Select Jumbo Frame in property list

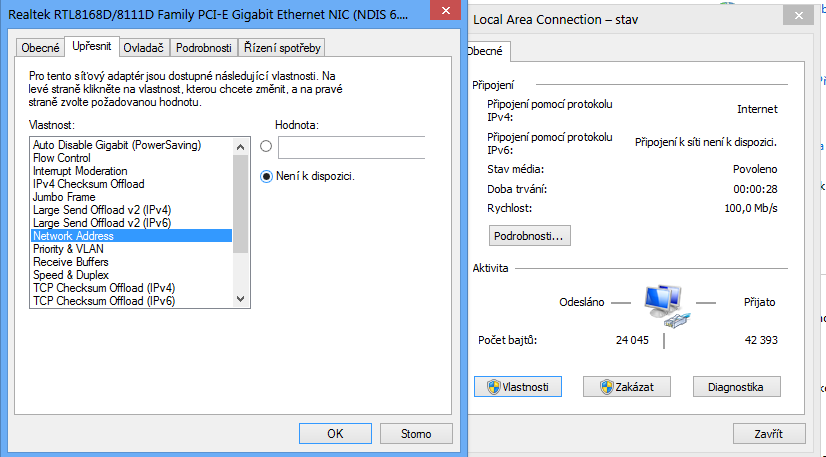tap(64, 197)
